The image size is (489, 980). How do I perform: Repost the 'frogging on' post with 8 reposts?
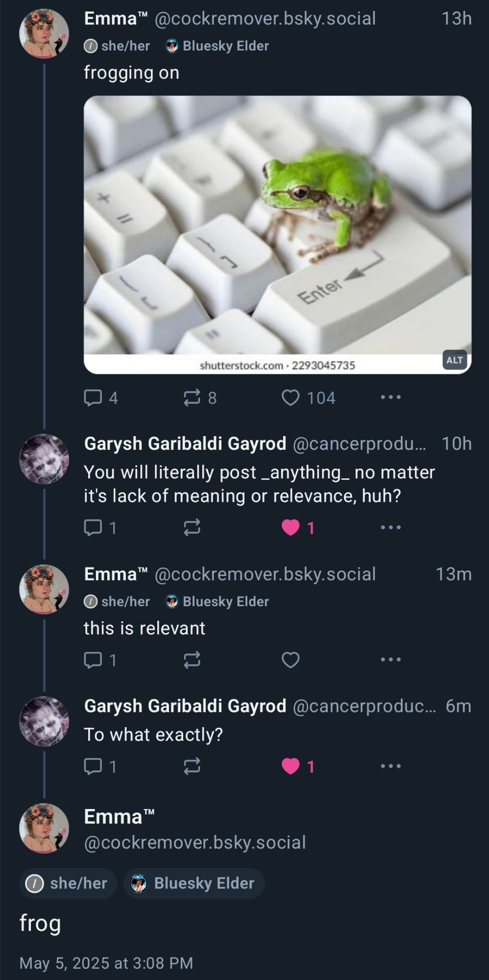click(199, 397)
